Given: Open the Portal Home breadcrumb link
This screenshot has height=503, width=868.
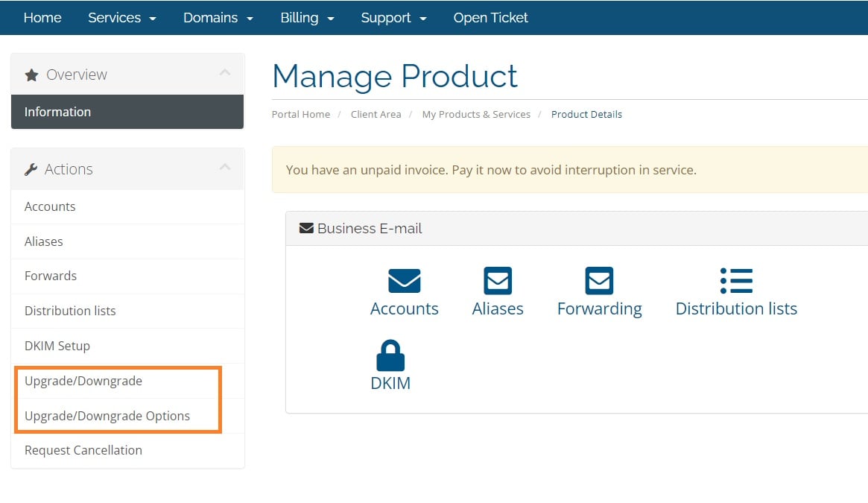Looking at the screenshot, I should pyautogui.click(x=301, y=114).
